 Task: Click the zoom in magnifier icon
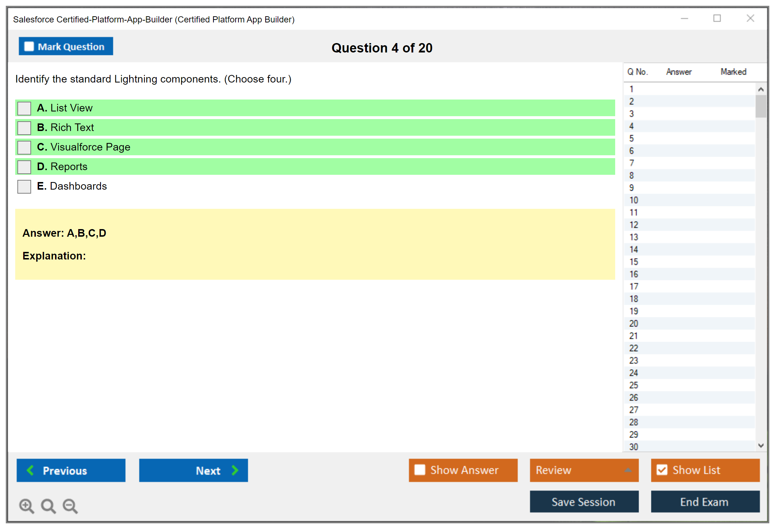tap(26, 506)
